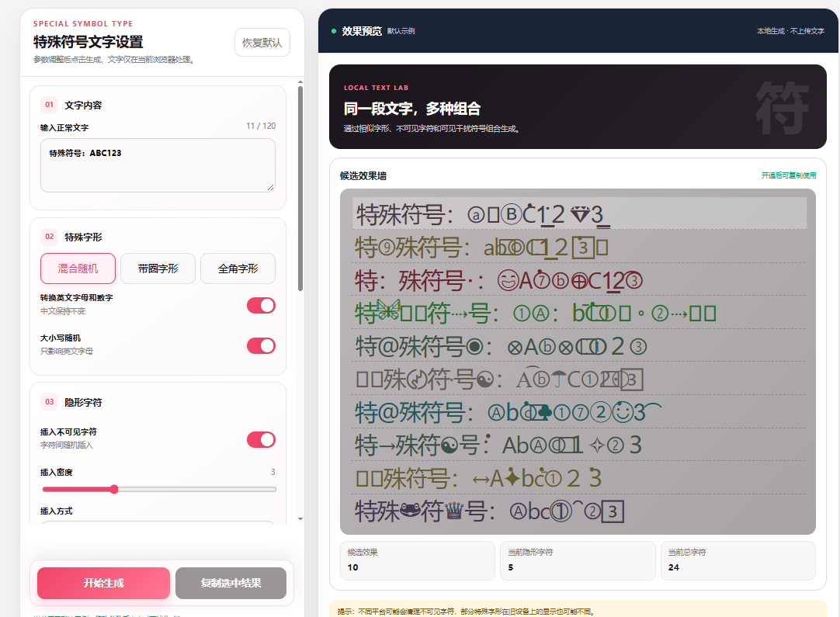Image resolution: width=840 pixels, height=617 pixels.
Task: Click the 03 隐形字符 section badge
Action: 49,402
